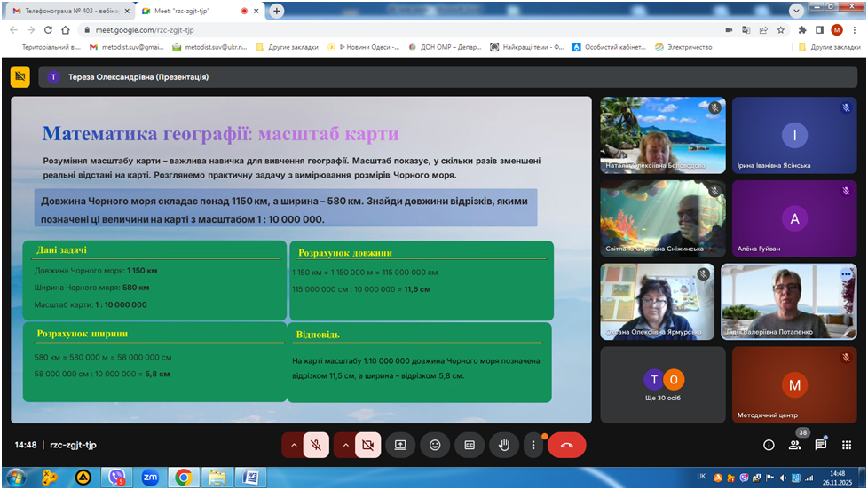
Task: Open more options three-dot menu
Action: click(533, 445)
